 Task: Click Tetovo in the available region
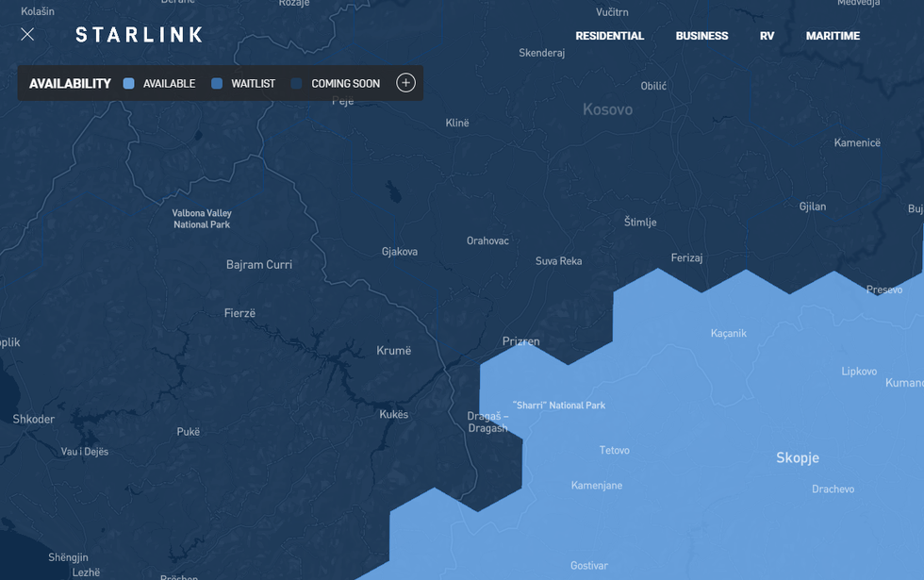click(614, 451)
